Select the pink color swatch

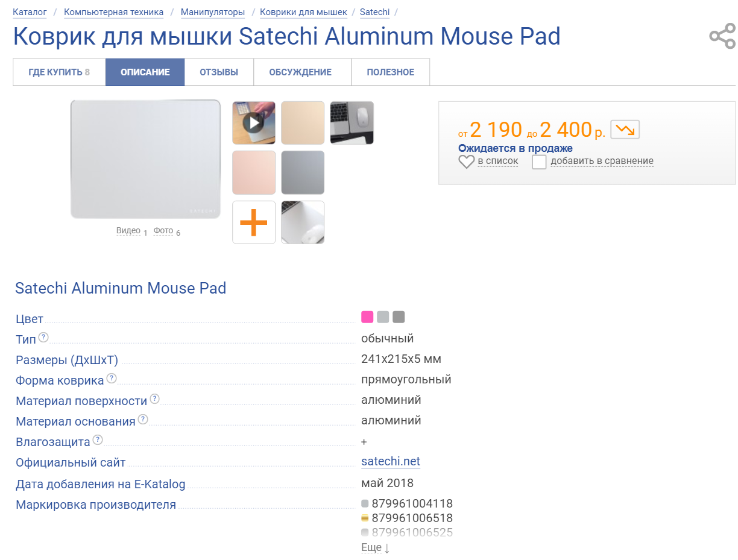(x=367, y=317)
